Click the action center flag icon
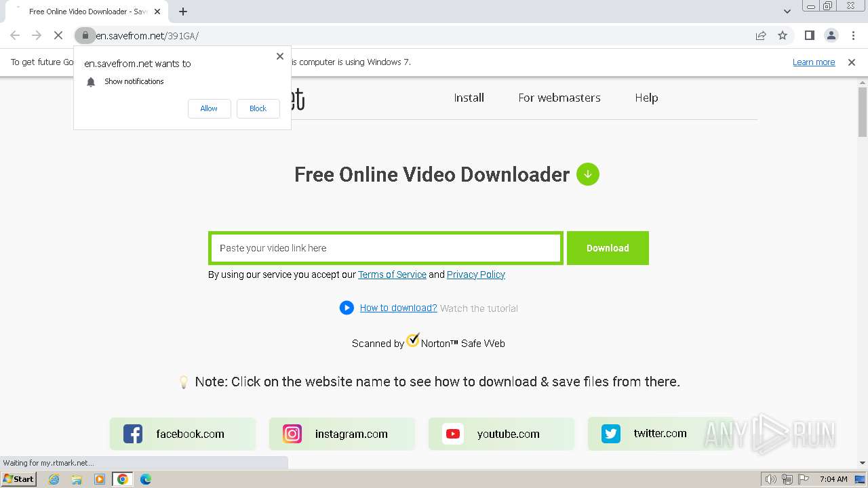The height and width of the screenshot is (488, 868). [803, 479]
